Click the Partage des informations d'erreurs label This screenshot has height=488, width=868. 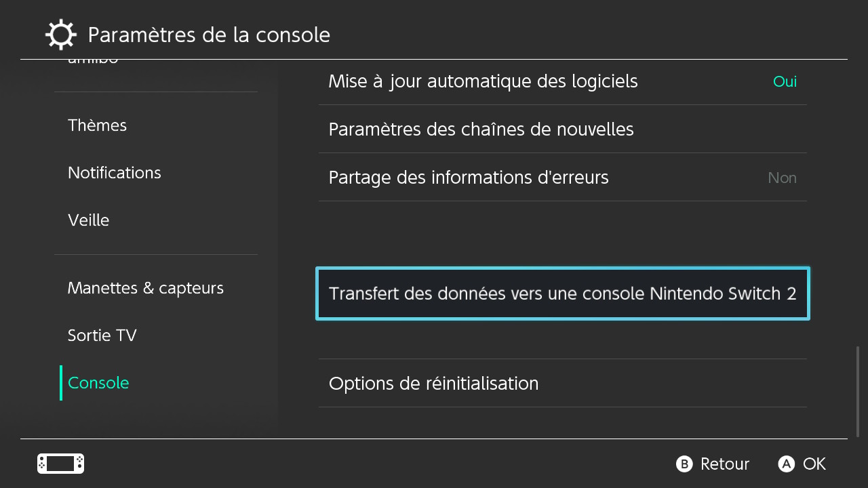[469, 178]
